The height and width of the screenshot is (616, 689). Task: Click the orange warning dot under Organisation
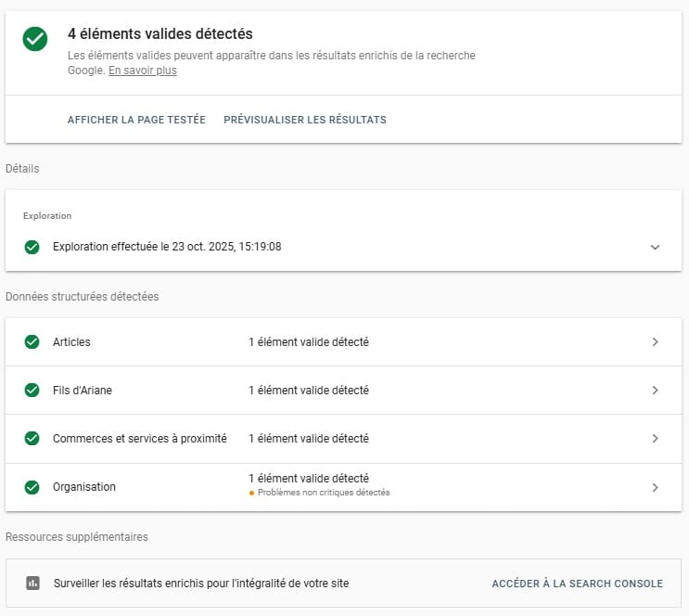[251, 493]
